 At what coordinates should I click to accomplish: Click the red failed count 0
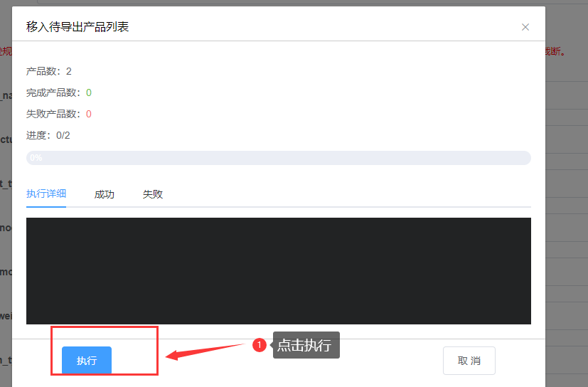[89, 114]
